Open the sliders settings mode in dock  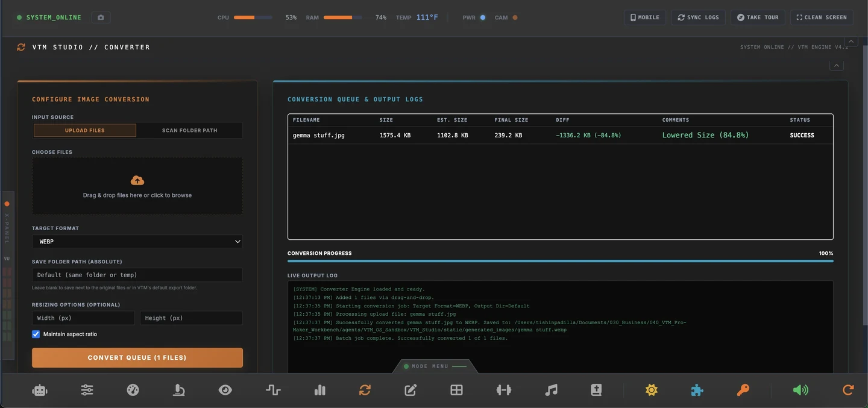point(87,390)
